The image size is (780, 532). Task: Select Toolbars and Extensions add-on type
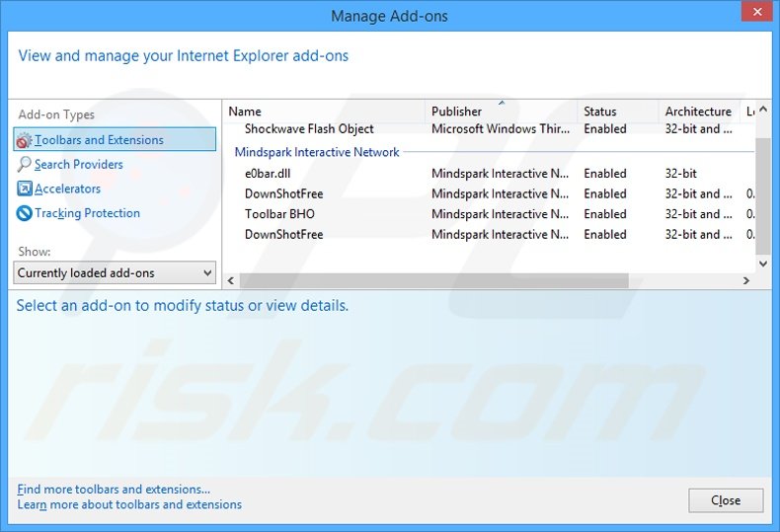pos(115,140)
